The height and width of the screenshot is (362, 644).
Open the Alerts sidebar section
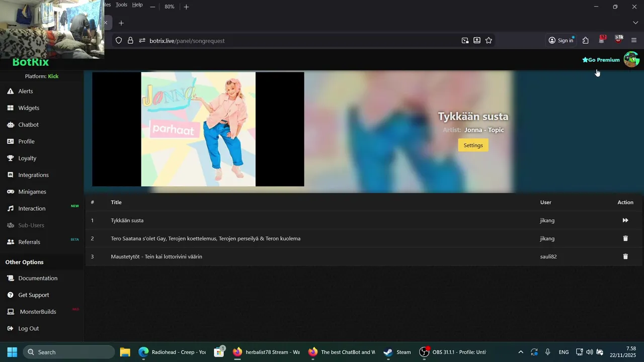pos(25,91)
